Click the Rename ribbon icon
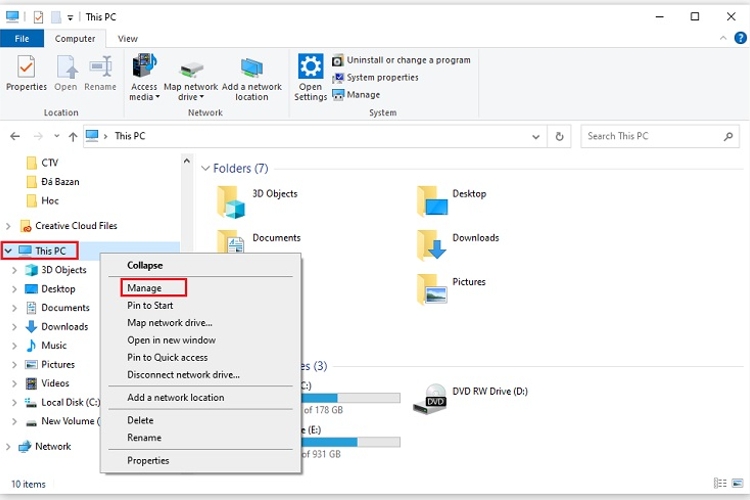 tap(100, 73)
